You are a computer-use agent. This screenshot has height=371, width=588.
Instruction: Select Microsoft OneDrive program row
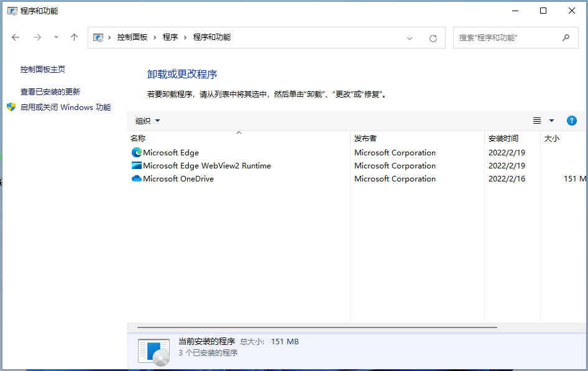click(x=357, y=179)
